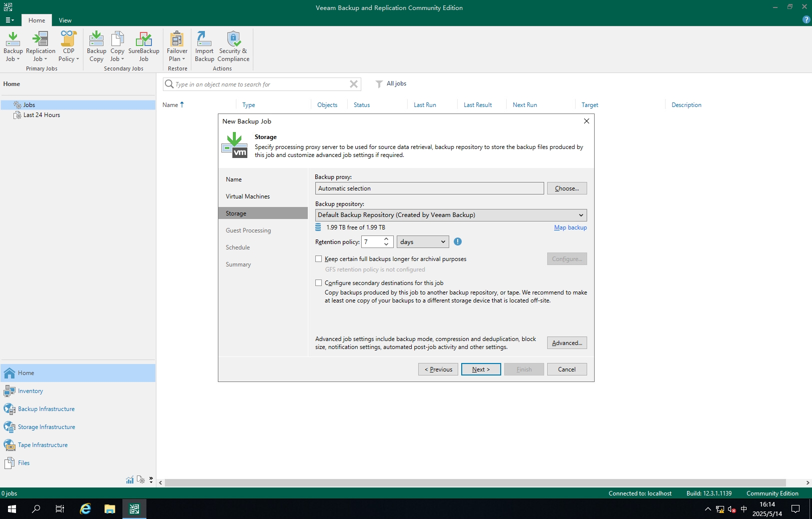Open the retention days unit dropdown
Viewport: 812px width, 519px height.
[x=423, y=242]
